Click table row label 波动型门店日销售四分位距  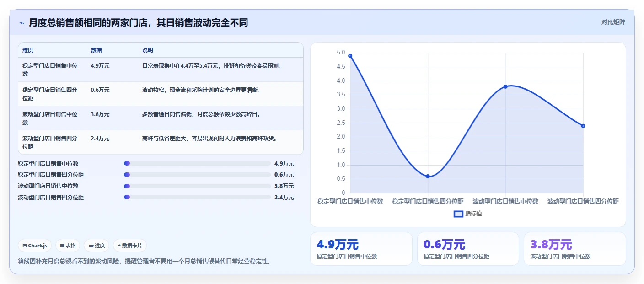(x=50, y=142)
